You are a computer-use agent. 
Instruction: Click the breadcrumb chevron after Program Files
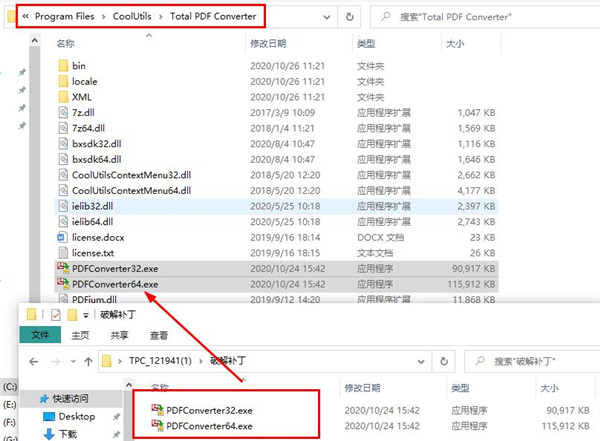click(103, 16)
